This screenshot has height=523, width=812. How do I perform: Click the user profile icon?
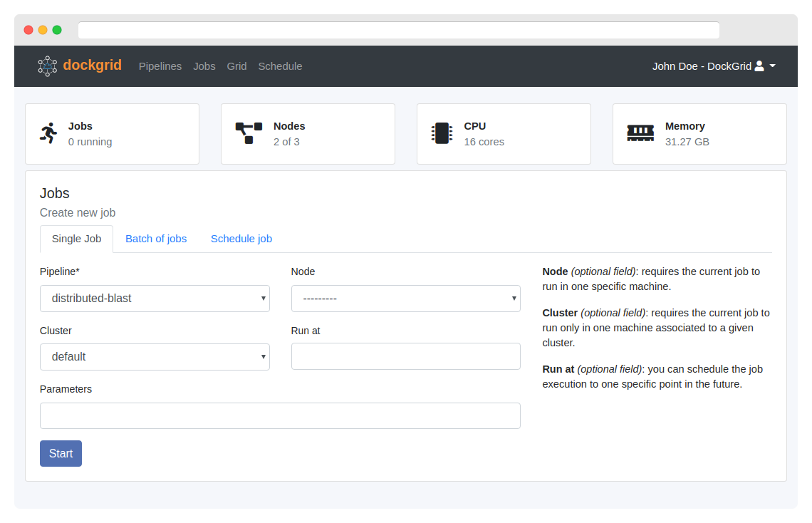(x=759, y=66)
